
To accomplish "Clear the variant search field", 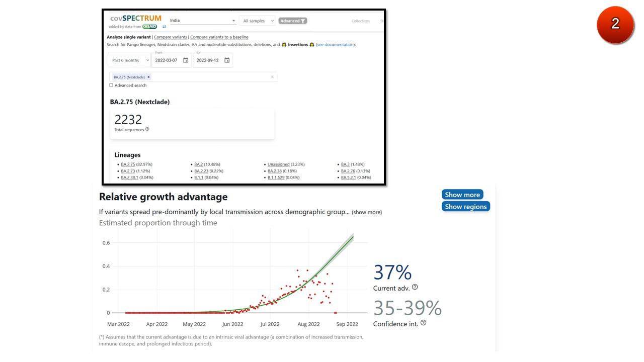I will coord(272,77).
